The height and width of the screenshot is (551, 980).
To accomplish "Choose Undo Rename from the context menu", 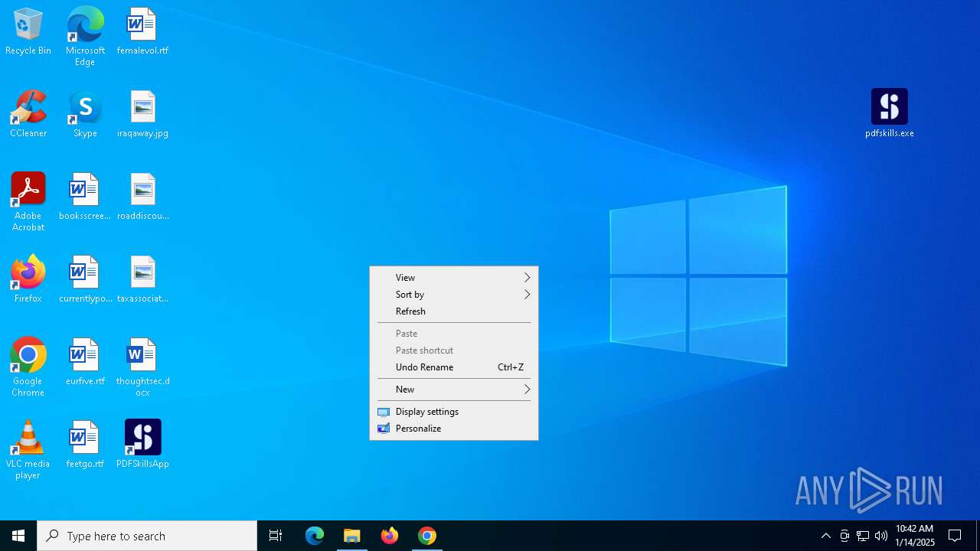I will (x=454, y=367).
